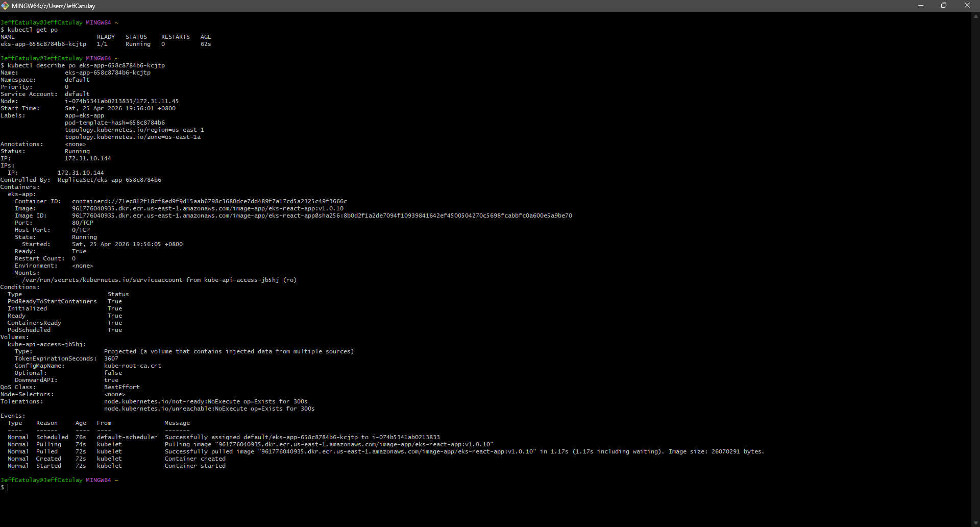Click the scrollbar down arrow
Viewport: 980px width, 527px height.
click(975, 522)
